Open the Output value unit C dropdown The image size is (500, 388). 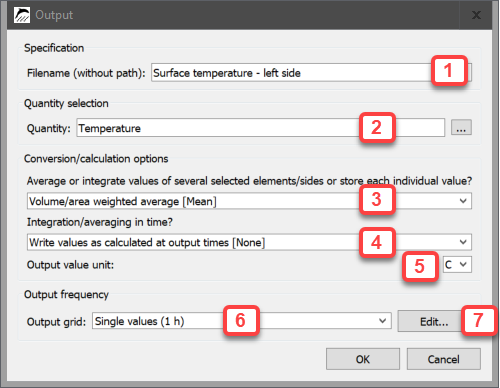[x=457, y=265]
